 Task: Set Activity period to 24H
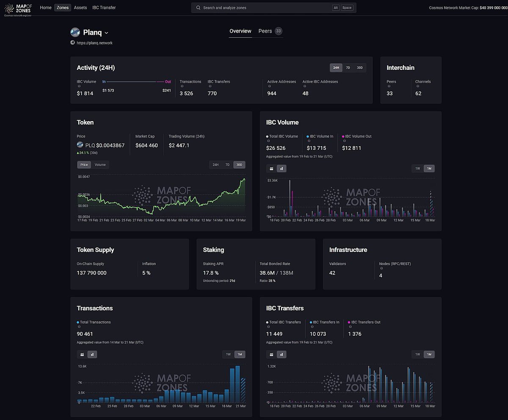click(x=336, y=68)
